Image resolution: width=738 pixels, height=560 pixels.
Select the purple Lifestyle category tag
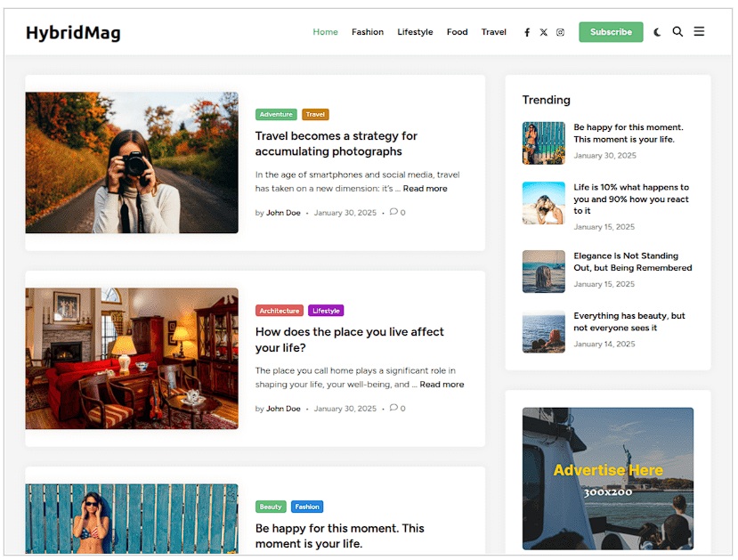326,311
